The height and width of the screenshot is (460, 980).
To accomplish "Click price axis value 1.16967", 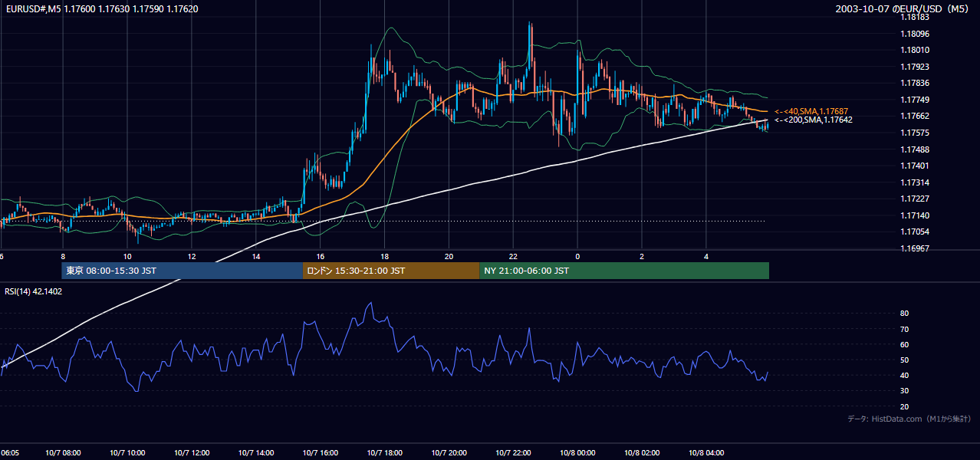I will click(913, 248).
